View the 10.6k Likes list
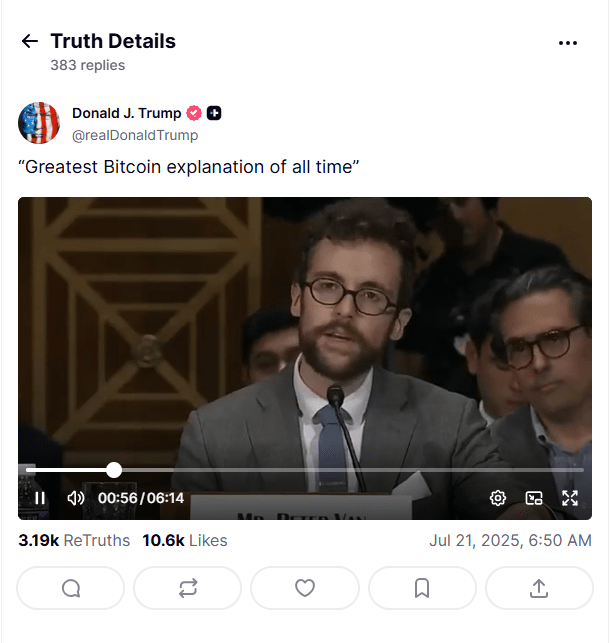611x643 pixels. [x=185, y=540]
